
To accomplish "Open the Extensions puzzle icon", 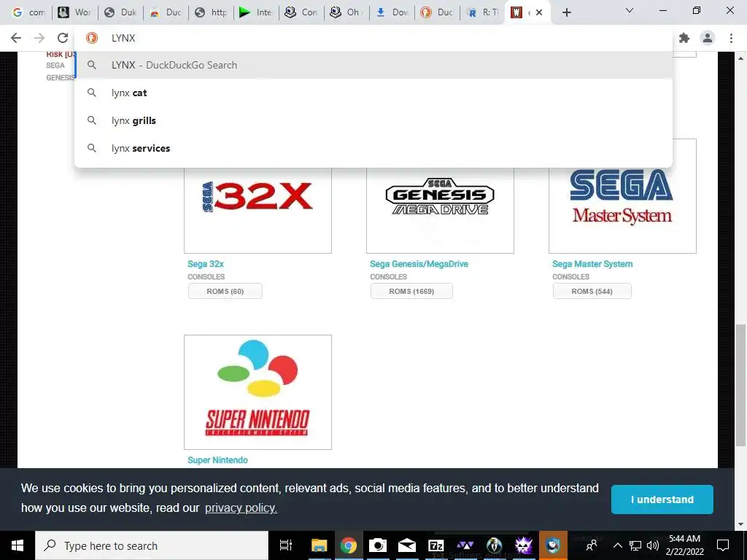I will click(x=684, y=38).
